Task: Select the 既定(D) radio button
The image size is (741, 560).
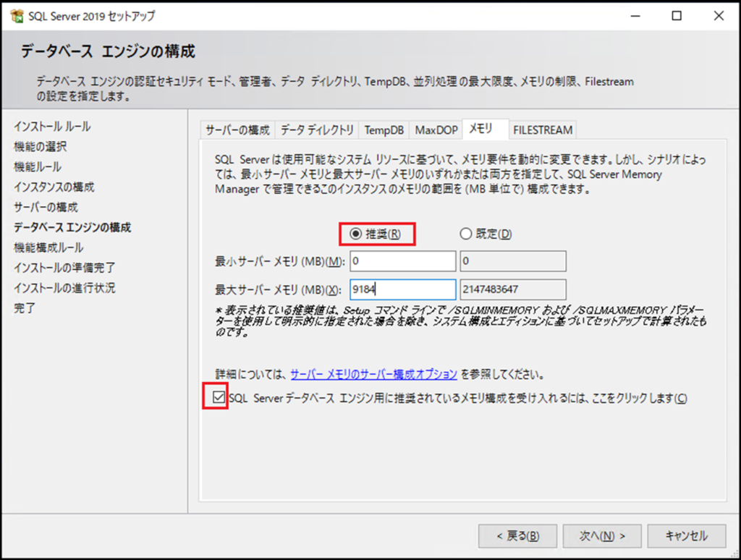Action: (486, 234)
